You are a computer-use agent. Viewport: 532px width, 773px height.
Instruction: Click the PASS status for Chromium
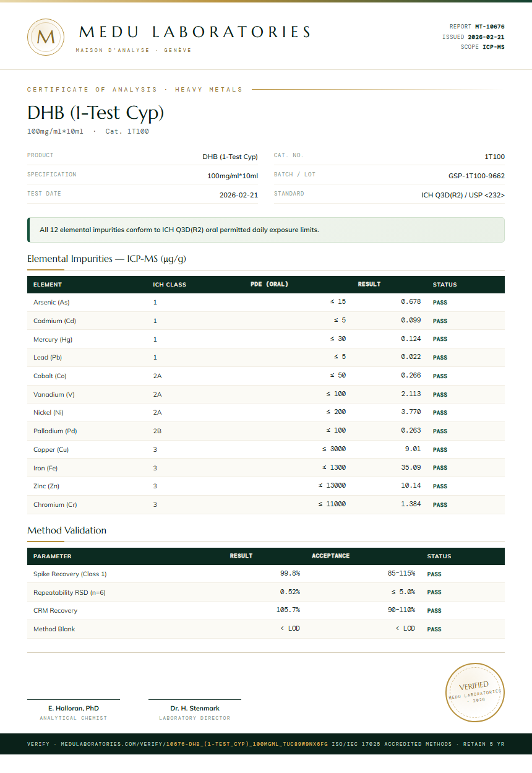(440, 505)
